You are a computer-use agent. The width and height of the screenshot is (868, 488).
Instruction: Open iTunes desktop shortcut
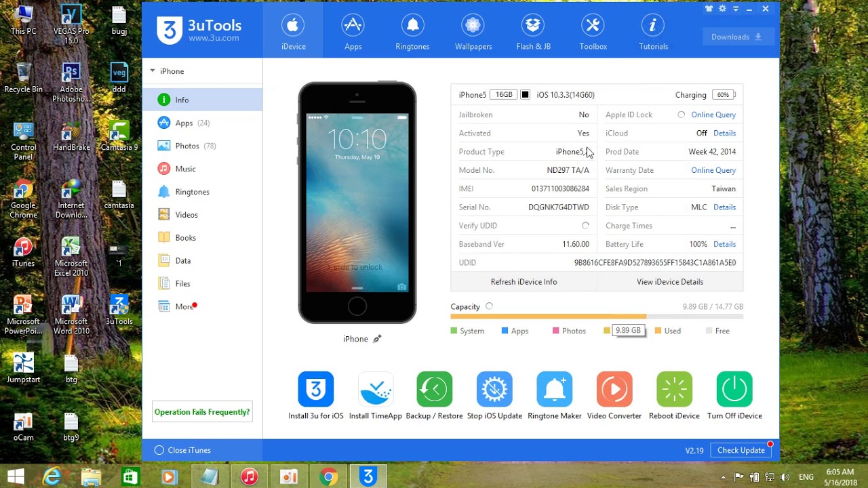[x=23, y=251]
